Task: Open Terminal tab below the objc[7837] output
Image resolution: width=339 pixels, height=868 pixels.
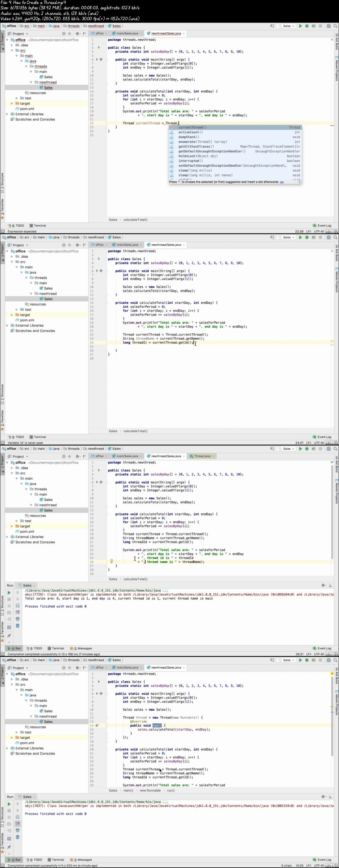Action: [56, 860]
